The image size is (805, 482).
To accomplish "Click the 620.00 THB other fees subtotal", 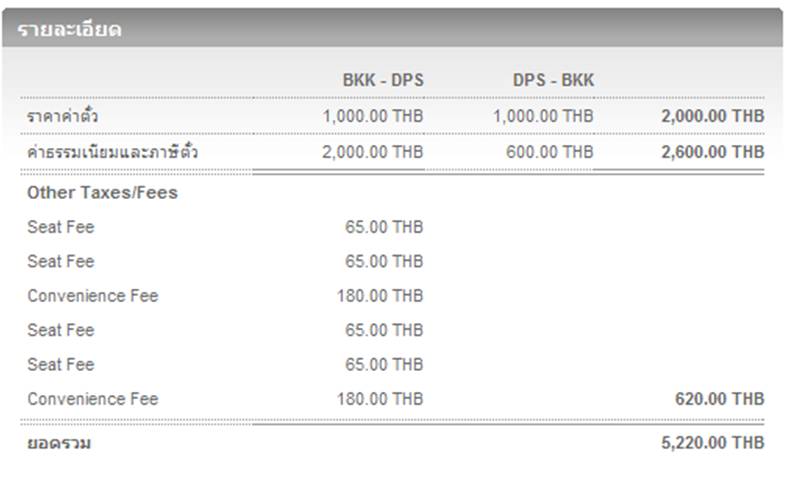I will click(x=719, y=399).
